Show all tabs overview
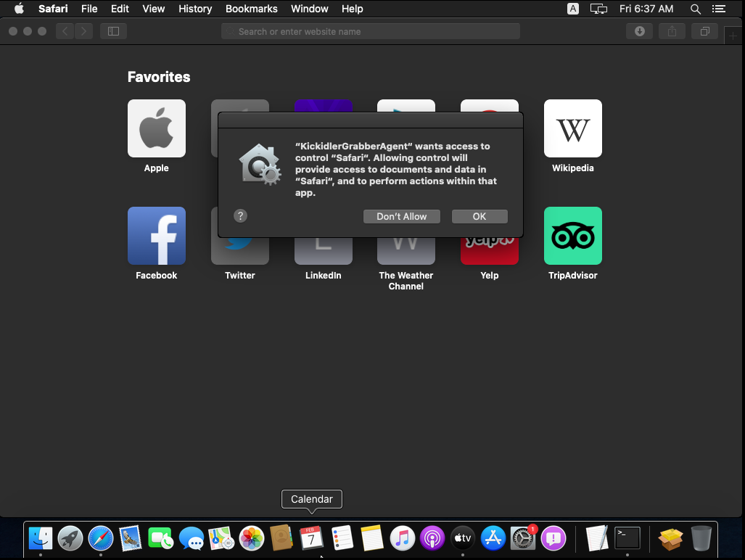The image size is (745, 560). (x=704, y=31)
